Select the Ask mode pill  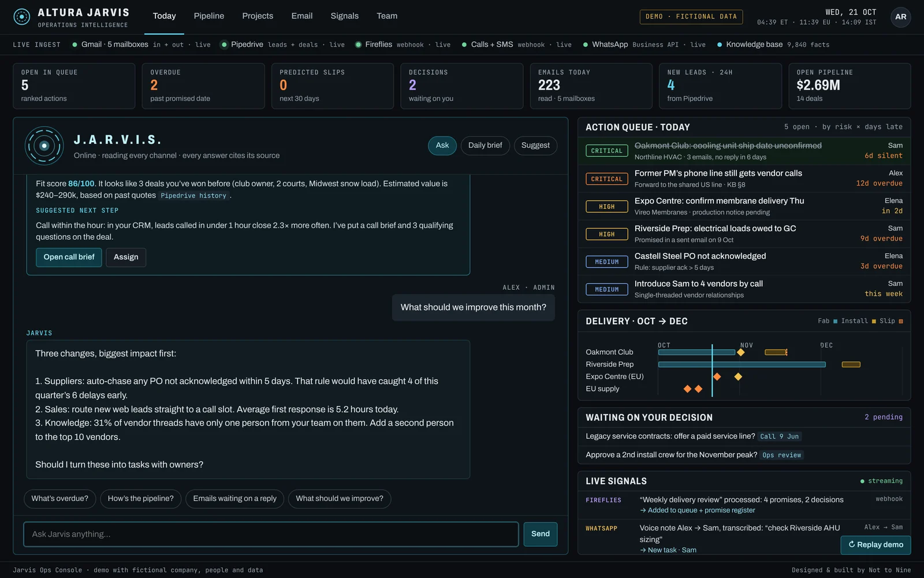pyautogui.click(x=442, y=146)
